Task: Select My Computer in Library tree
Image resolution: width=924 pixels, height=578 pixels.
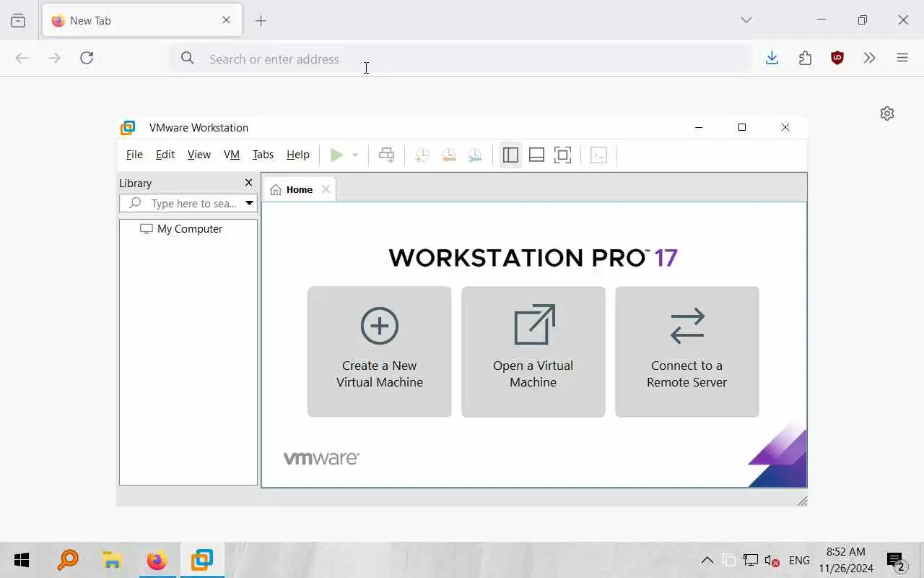Action: [181, 229]
